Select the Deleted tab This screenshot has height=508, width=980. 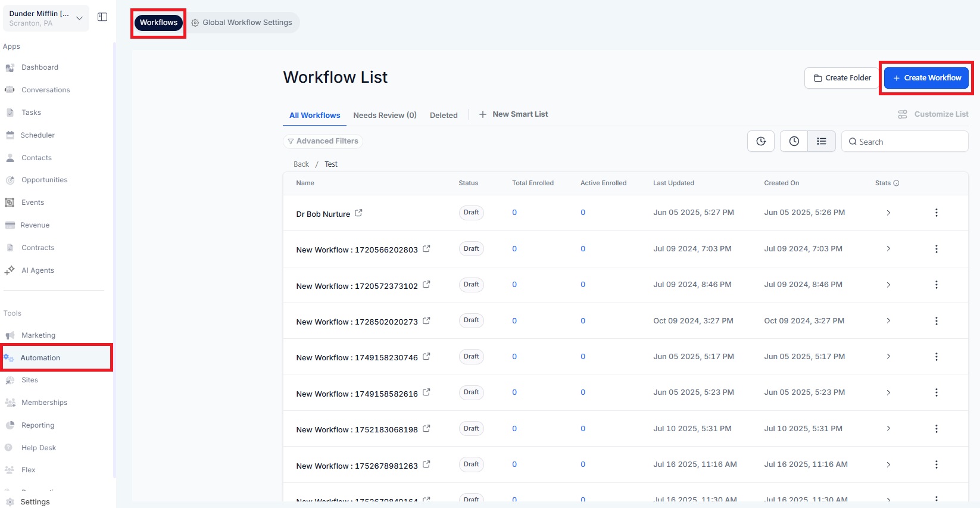click(x=444, y=116)
